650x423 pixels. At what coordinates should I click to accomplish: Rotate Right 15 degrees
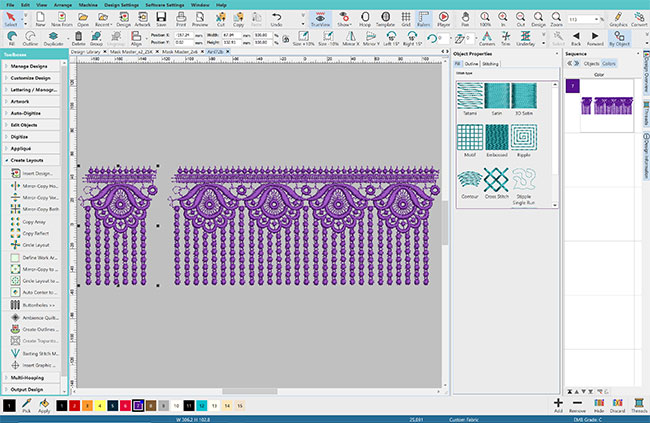[x=412, y=38]
